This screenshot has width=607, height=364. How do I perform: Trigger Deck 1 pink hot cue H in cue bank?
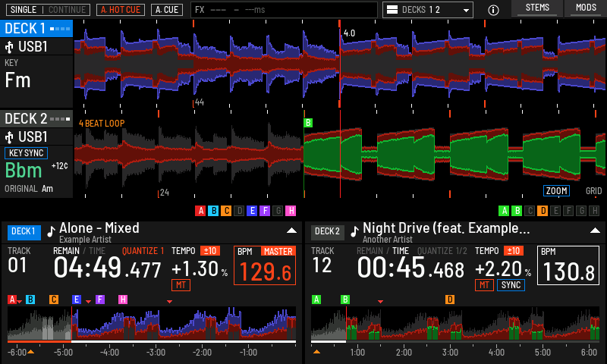291,211
